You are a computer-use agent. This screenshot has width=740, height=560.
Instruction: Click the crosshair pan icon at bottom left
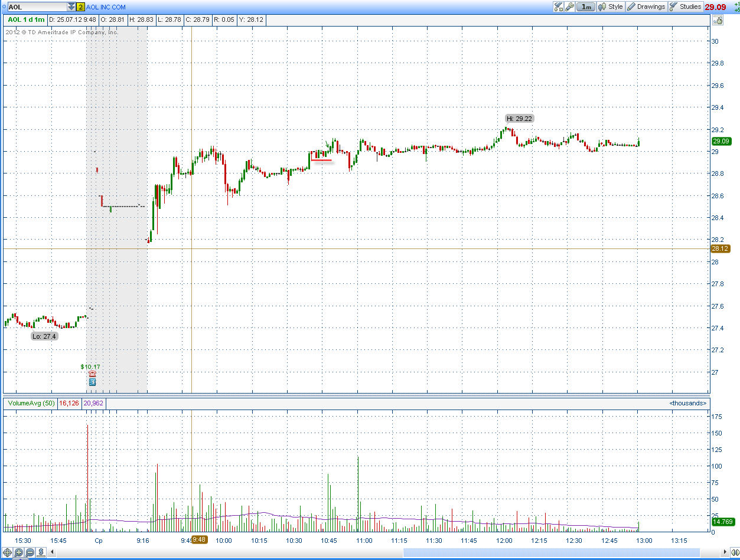[8, 552]
